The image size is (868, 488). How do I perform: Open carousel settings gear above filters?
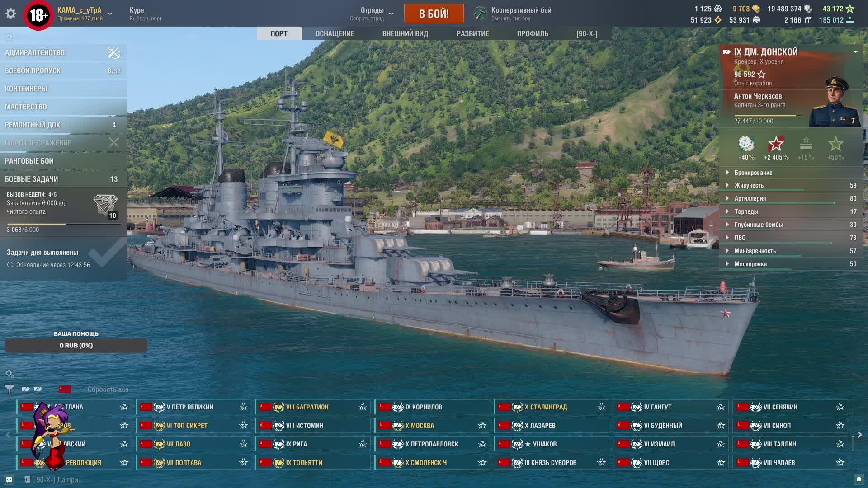9,374
